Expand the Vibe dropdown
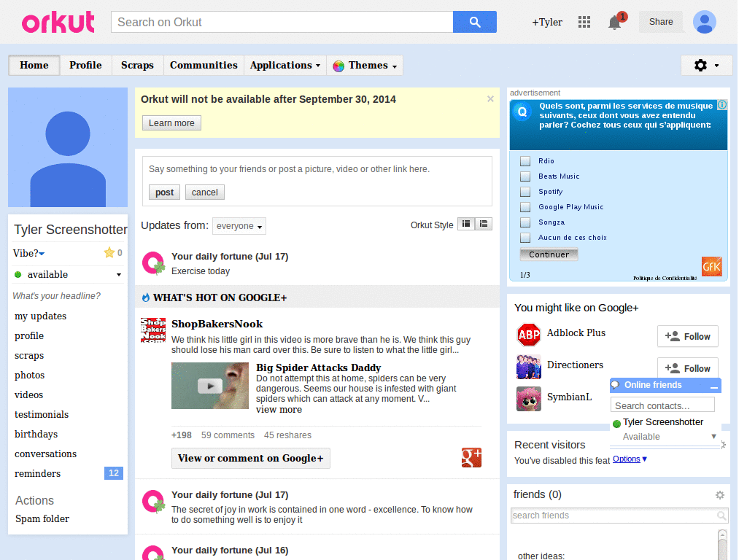 42,253
